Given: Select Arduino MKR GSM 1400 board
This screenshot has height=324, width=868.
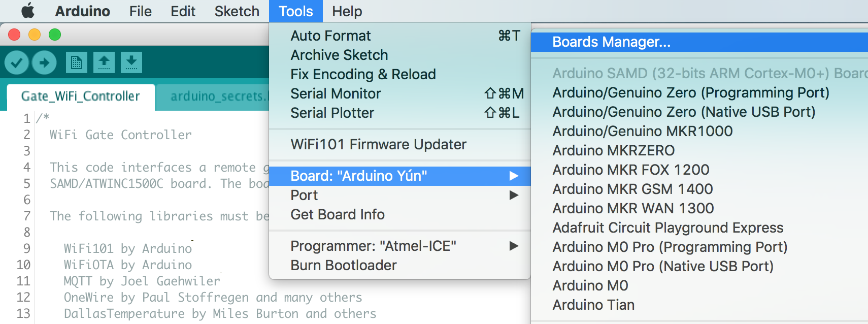Looking at the screenshot, I should point(699,189).
